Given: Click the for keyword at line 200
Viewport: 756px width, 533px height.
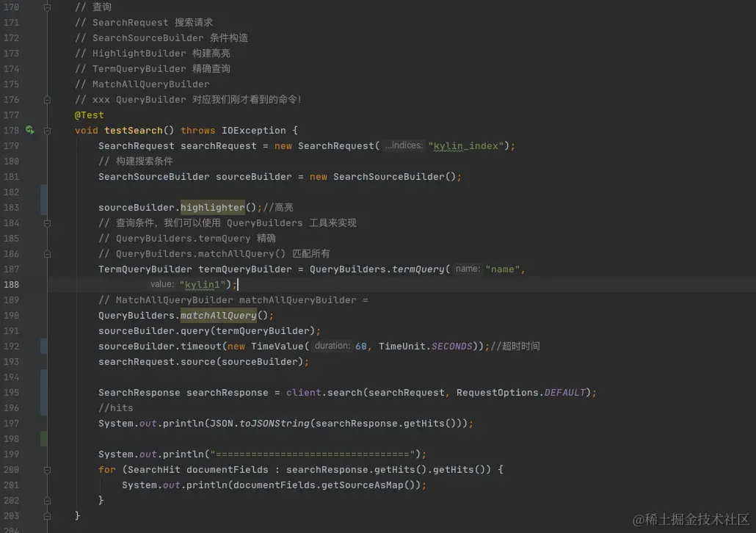Looking at the screenshot, I should 107,470.
